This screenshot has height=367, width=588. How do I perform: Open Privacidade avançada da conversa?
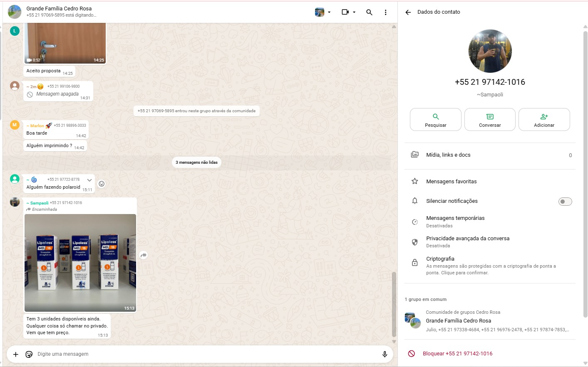pos(467,241)
